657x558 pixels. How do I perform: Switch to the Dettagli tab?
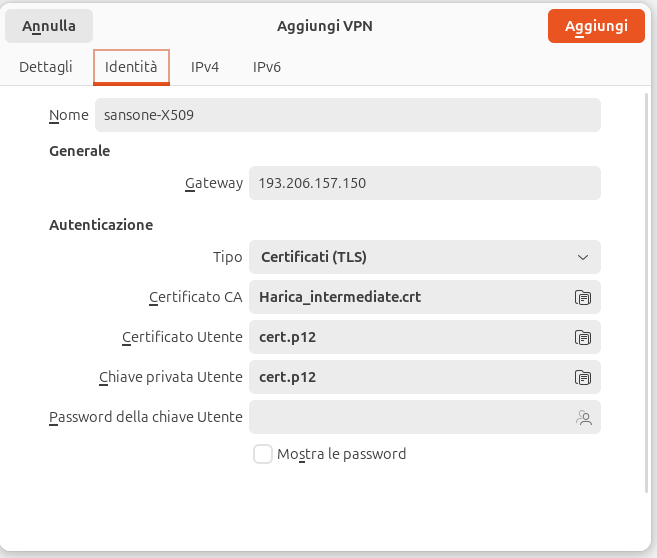coord(46,67)
